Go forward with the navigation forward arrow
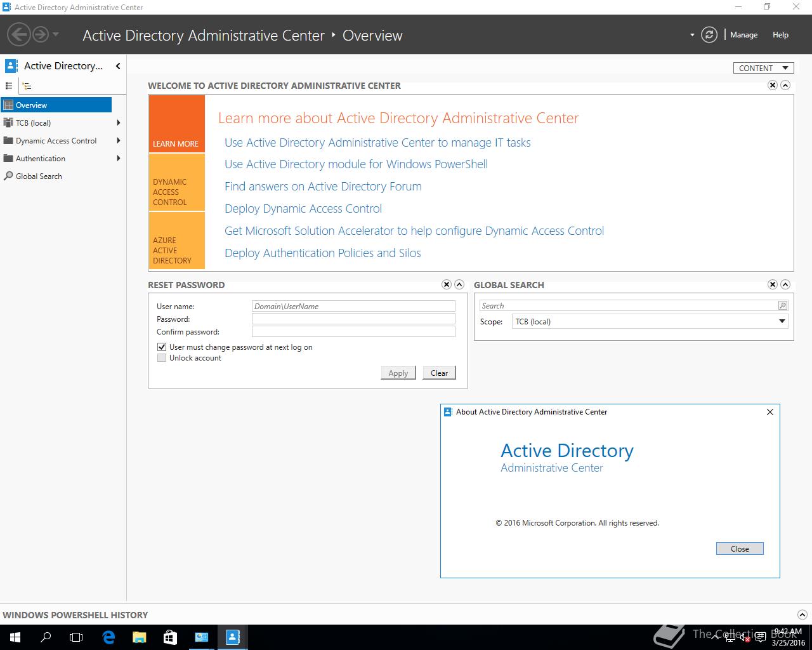Screen dimensions: 812x650 coord(41,34)
